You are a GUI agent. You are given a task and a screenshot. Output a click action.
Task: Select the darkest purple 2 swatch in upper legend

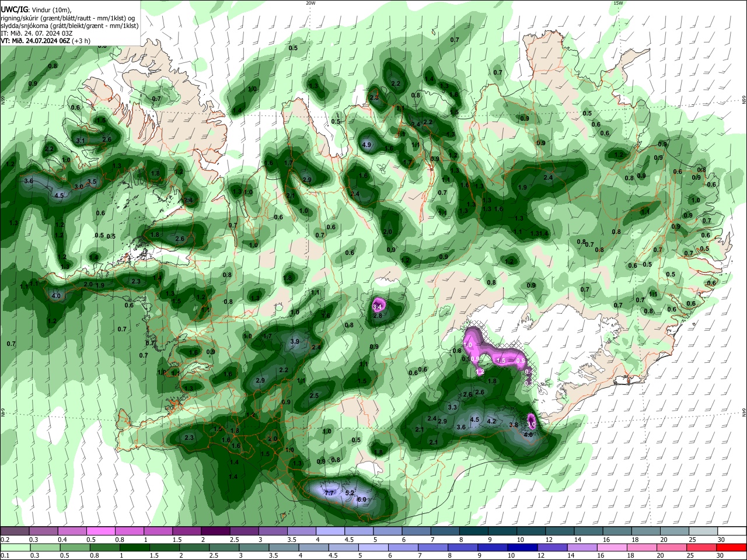tap(215, 531)
